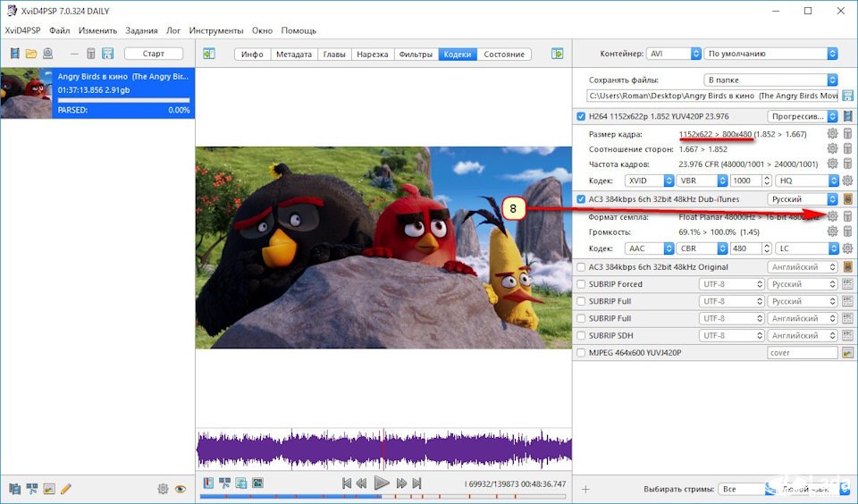Toggle the eye preview icon
Viewport: 858px width, 504px height.
pyautogui.click(x=181, y=489)
